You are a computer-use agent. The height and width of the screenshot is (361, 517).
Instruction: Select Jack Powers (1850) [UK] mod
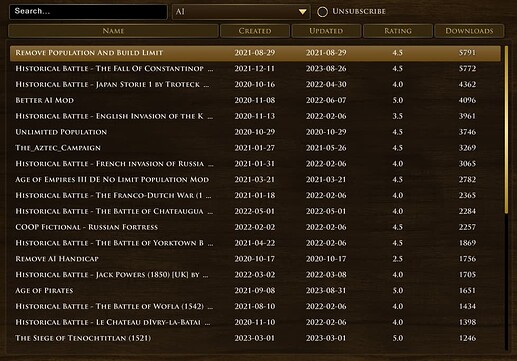(255, 275)
